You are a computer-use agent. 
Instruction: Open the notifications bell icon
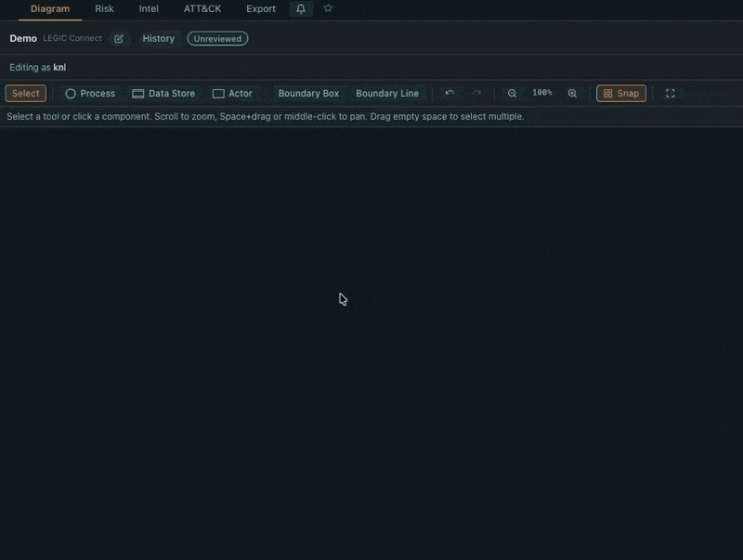click(301, 8)
